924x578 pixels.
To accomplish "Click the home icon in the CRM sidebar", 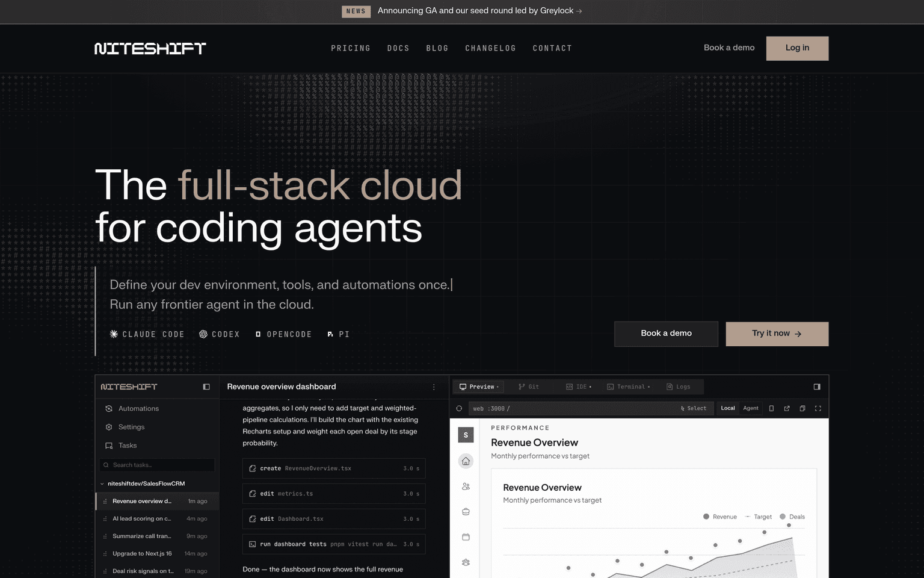I will point(466,461).
